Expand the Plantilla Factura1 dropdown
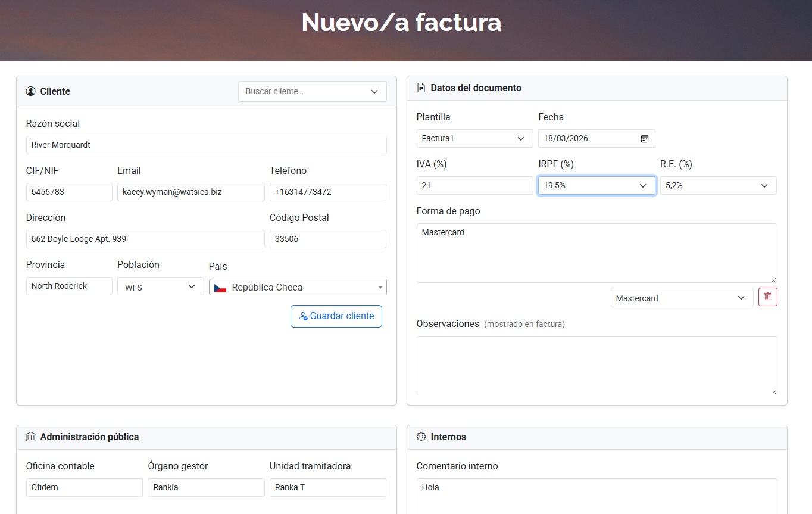Image resolution: width=812 pixels, height=514 pixels. click(x=474, y=138)
